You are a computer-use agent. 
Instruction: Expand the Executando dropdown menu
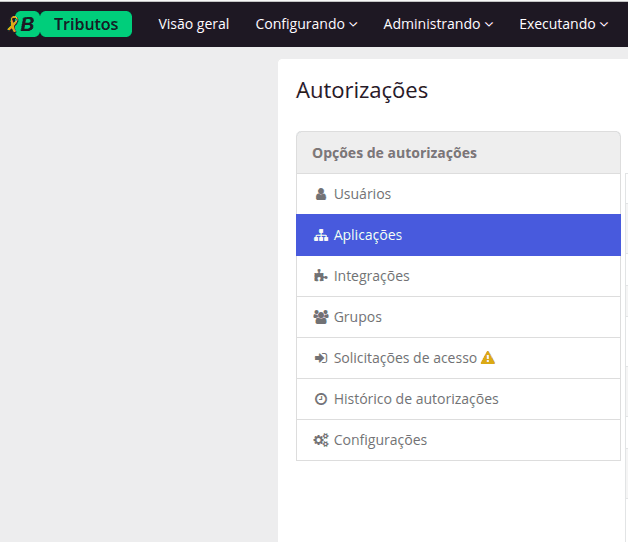point(564,24)
